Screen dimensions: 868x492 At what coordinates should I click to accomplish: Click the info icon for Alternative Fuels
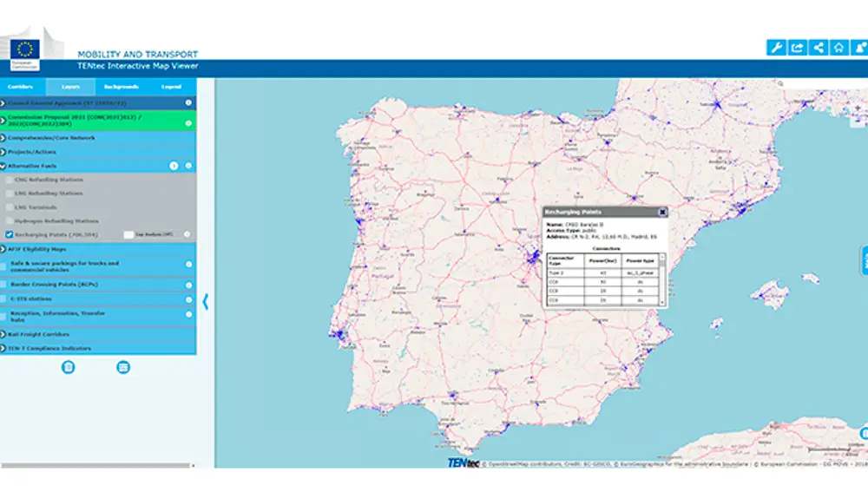tap(188, 166)
